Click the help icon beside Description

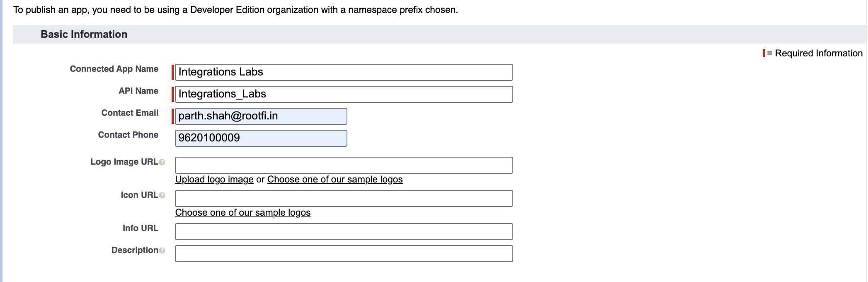(x=162, y=250)
